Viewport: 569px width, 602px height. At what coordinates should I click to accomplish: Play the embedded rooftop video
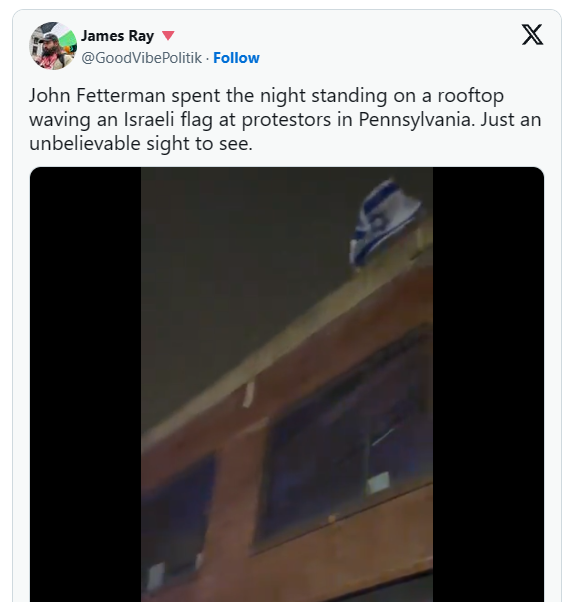point(287,384)
